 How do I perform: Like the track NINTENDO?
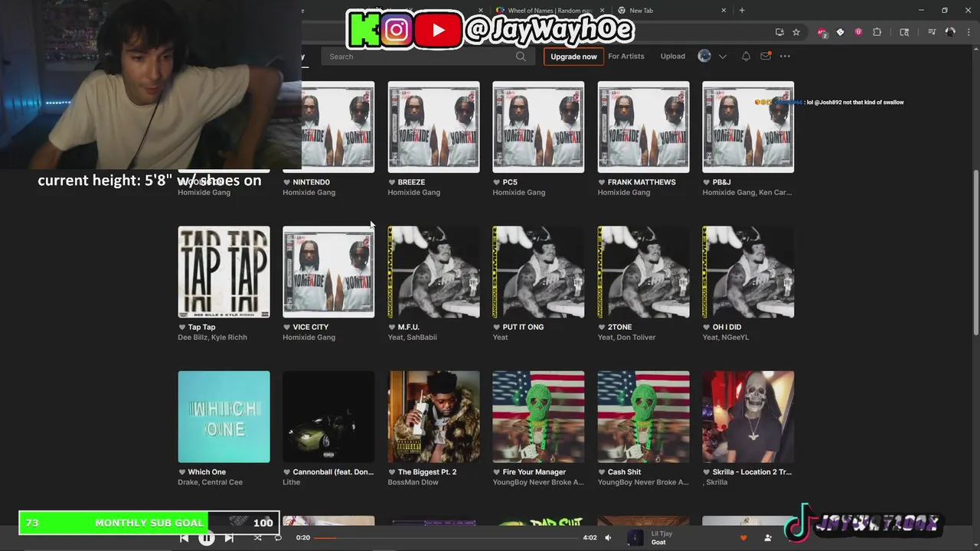pos(287,182)
